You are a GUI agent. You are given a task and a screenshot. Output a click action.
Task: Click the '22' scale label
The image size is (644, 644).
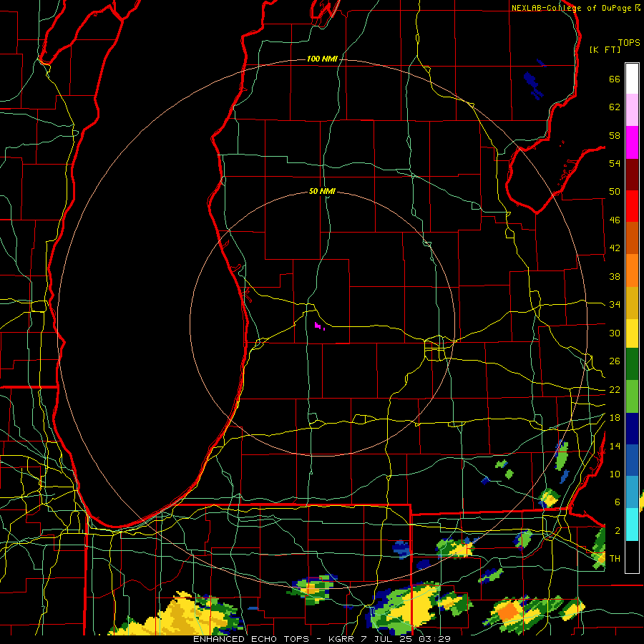[615, 390]
